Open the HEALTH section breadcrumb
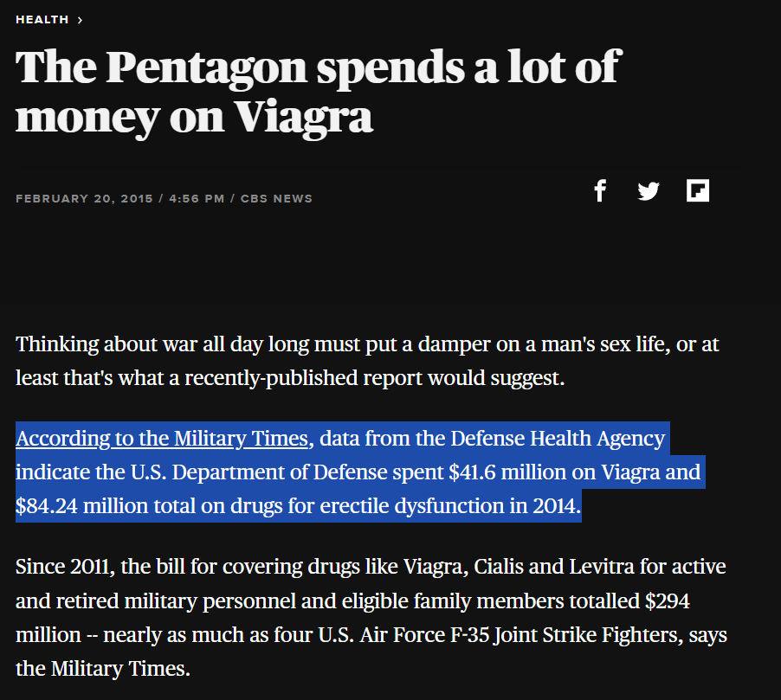 [x=42, y=19]
